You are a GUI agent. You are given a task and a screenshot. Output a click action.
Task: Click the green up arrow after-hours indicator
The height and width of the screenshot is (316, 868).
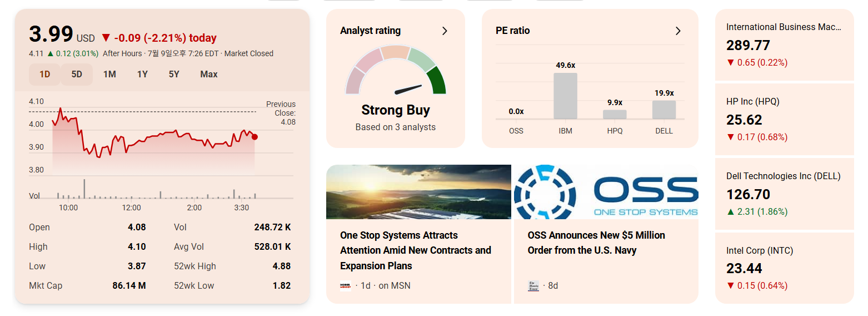[x=51, y=53]
